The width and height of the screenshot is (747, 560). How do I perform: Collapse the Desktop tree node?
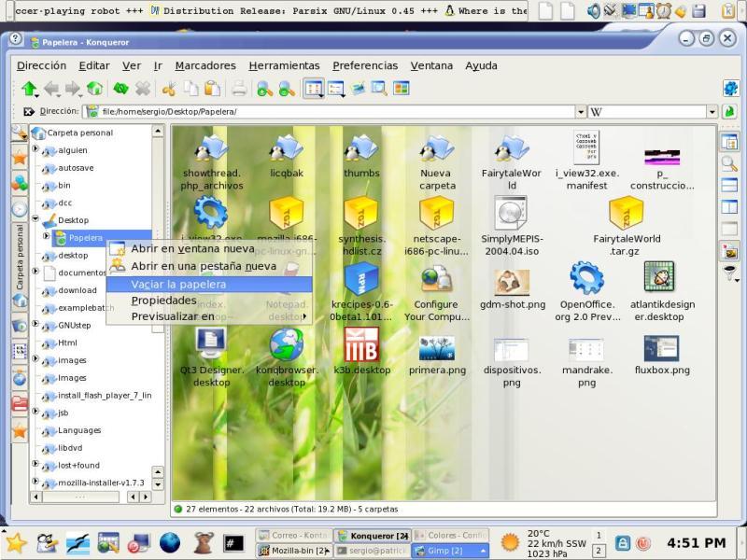click(x=35, y=219)
